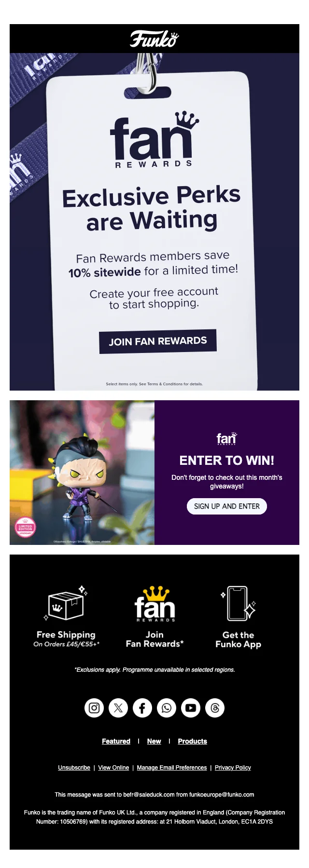
Task: Open the WhatsApp social icon
Action: pyautogui.click(x=167, y=708)
